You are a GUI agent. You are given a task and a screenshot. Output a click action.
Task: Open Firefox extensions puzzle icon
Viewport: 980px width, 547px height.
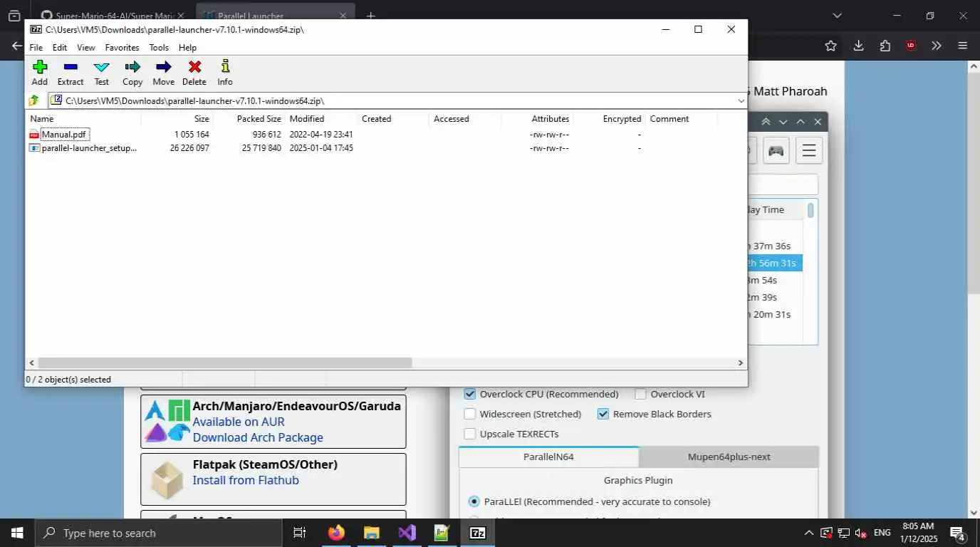click(x=885, y=46)
